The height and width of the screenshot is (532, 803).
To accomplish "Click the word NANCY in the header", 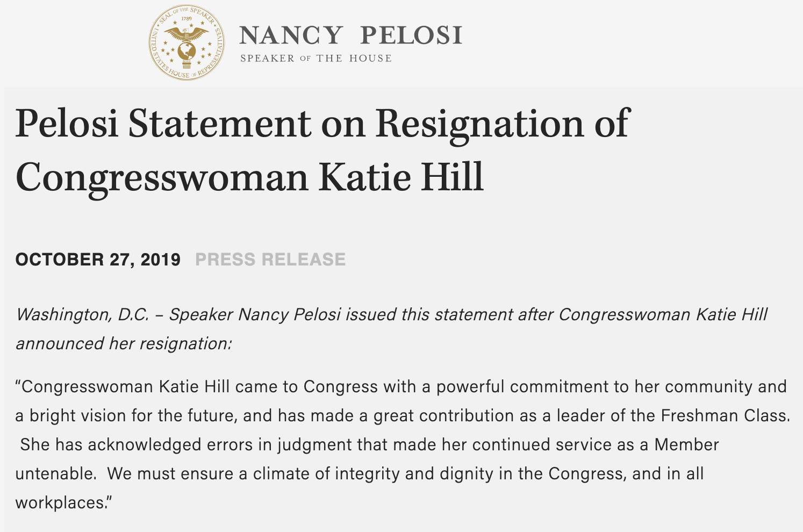I will [x=291, y=35].
